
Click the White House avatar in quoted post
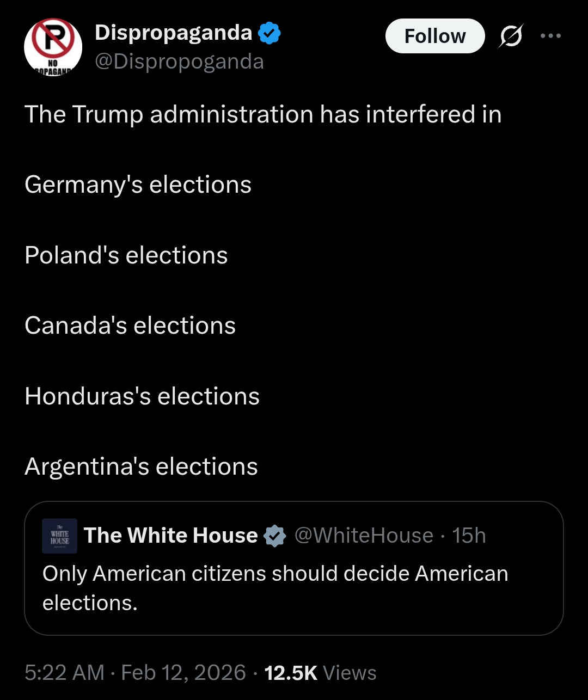[60, 536]
